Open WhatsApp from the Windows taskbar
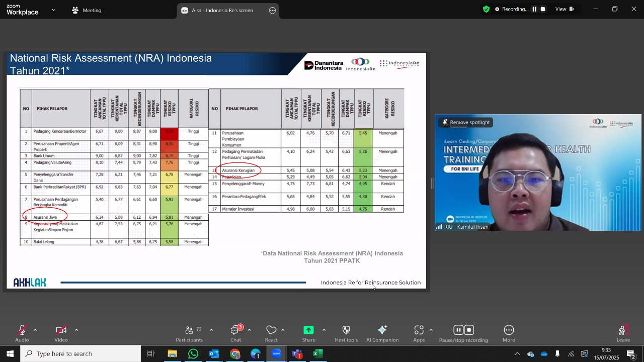644x362 pixels. (x=193, y=354)
